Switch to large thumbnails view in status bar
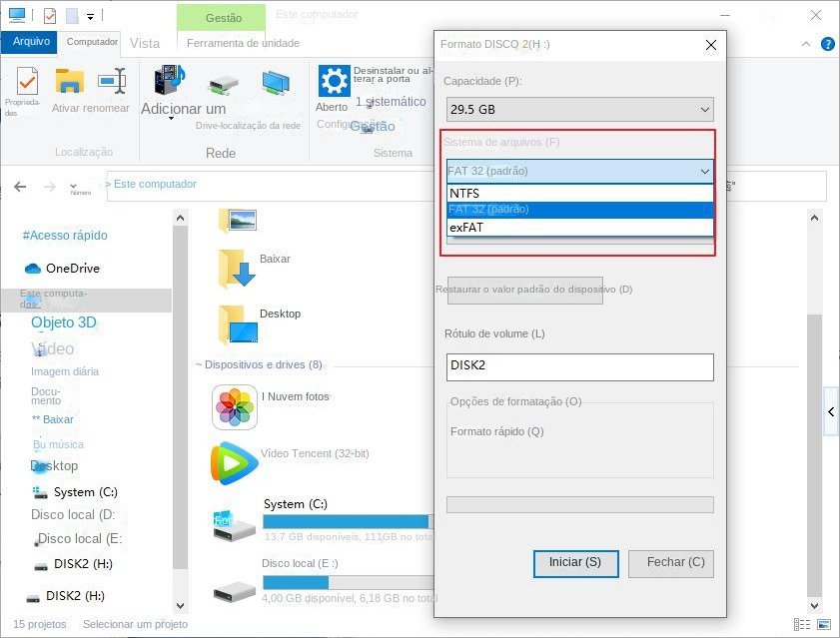Screen dimensions: 840x638 point(825,624)
